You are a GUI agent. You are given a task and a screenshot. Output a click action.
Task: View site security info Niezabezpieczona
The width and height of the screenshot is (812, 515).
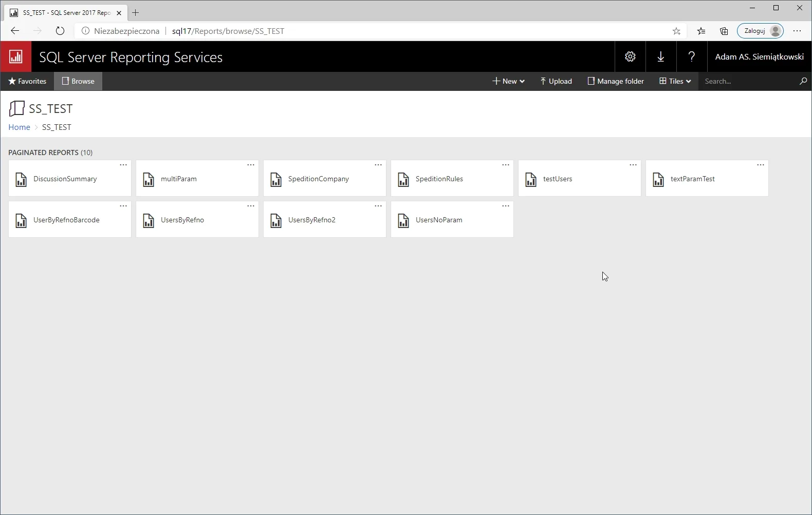tap(121, 31)
